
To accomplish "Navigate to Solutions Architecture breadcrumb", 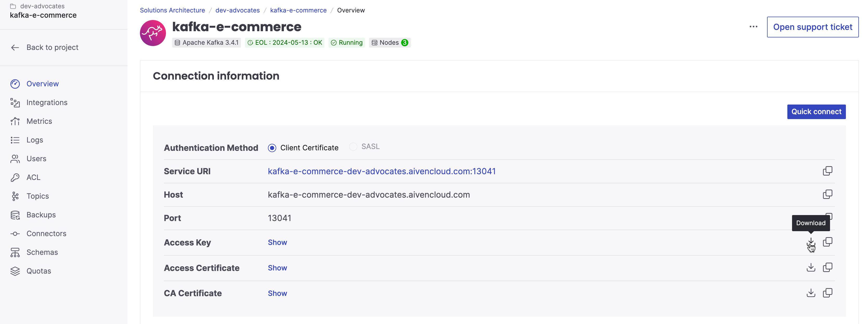I will (172, 10).
